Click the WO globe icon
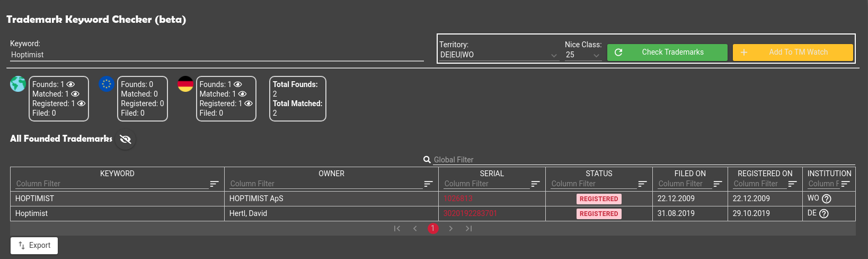This screenshot has width=868, height=259. click(x=18, y=84)
